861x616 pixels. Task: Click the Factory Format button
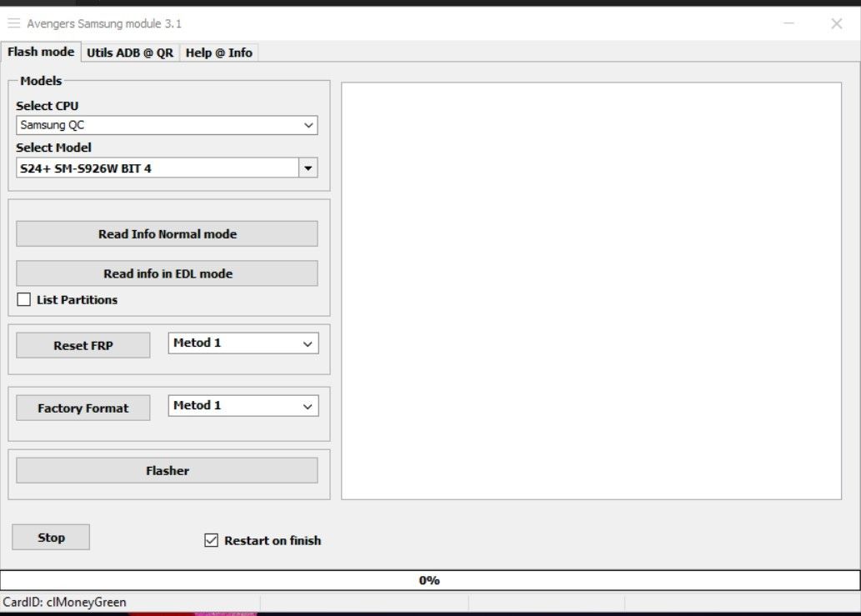(83, 408)
